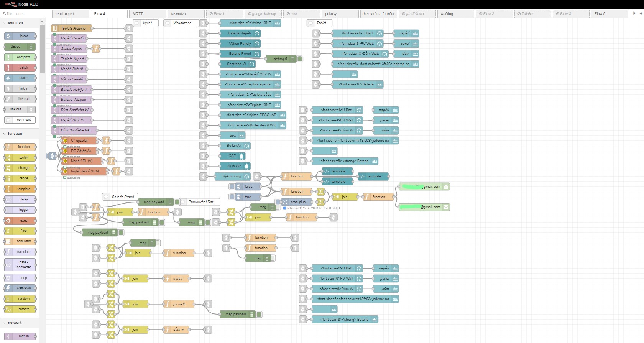Pick the watt2kwh node from the palette
Image resolution: width=644 pixels, height=343 pixels.
click(20, 288)
